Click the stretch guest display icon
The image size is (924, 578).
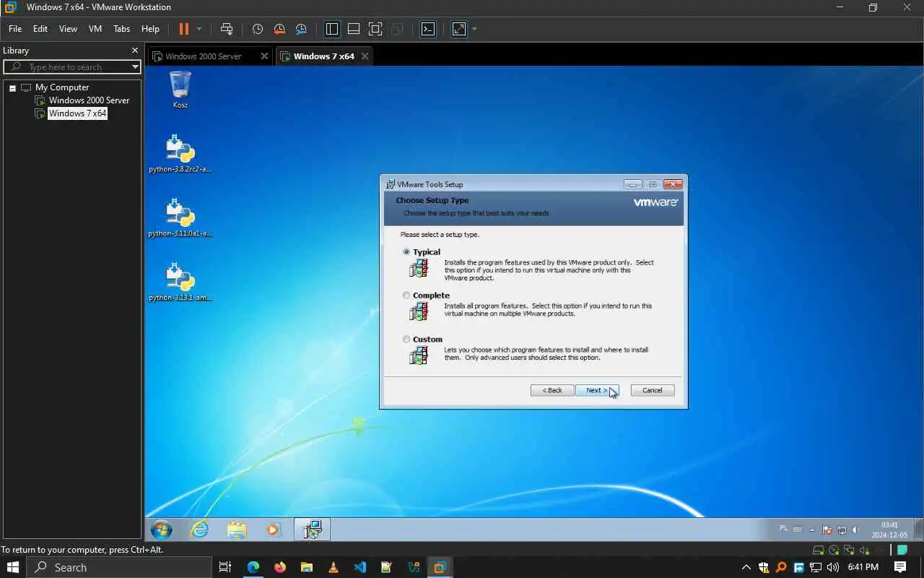click(x=459, y=29)
